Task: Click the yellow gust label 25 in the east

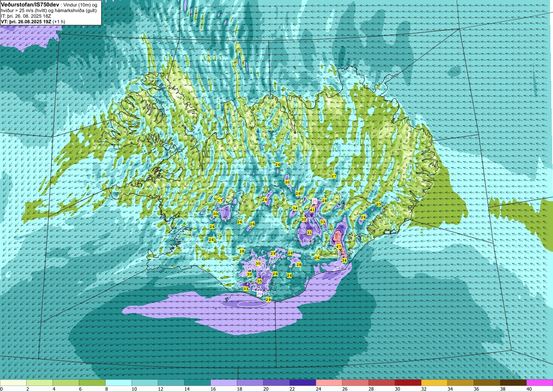Action: pos(379,204)
